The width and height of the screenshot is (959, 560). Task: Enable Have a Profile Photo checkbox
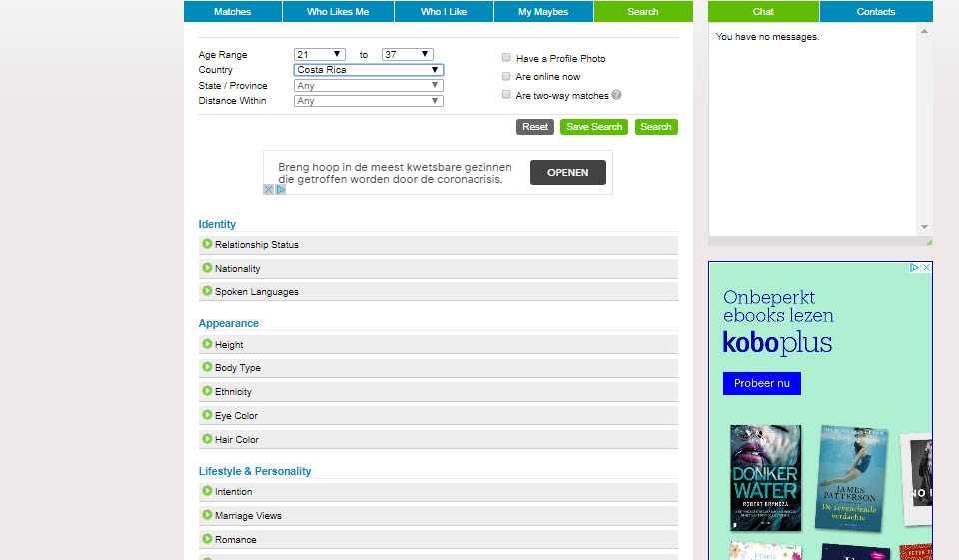click(x=507, y=58)
